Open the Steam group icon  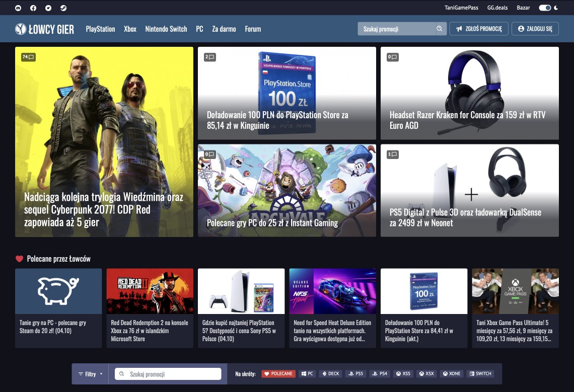click(63, 8)
